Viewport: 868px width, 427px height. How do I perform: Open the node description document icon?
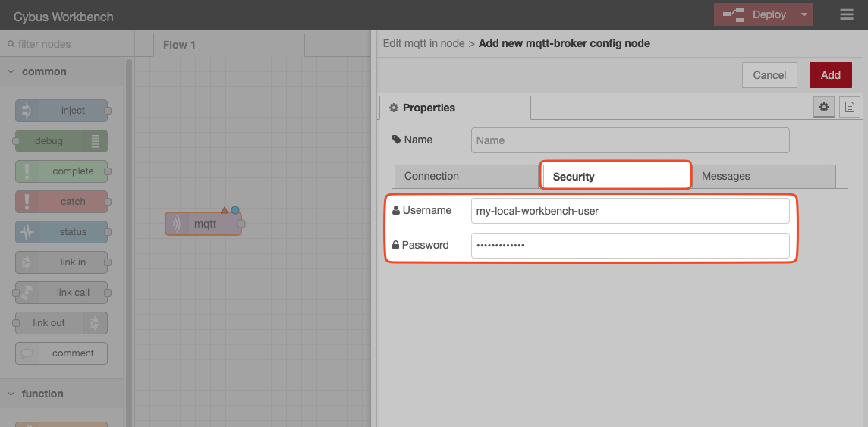tap(849, 108)
